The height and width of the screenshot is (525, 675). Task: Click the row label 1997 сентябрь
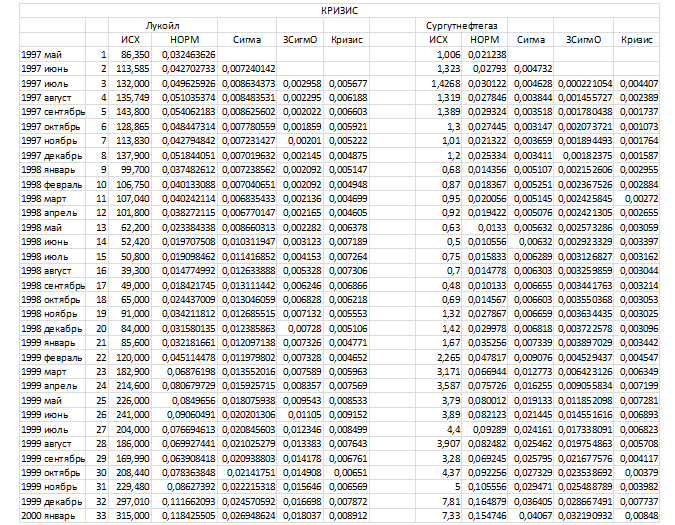click(x=53, y=112)
